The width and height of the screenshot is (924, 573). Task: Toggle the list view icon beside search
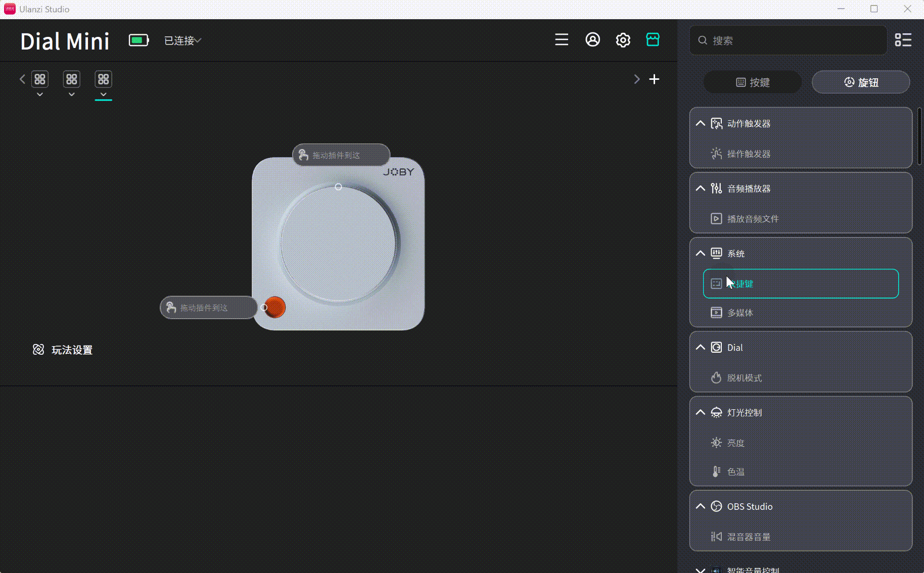pos(903,40)
